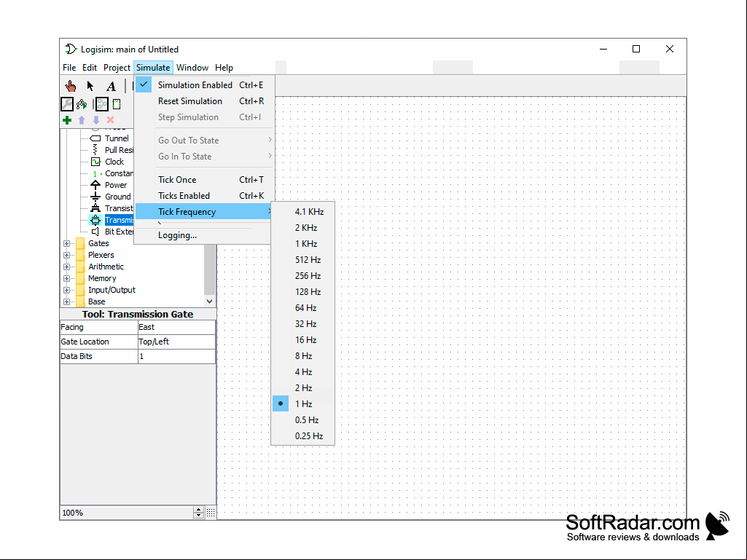The image size is (747, 560).
Task: Click the circuit layout view icon
Action: [x=102, y=104]
